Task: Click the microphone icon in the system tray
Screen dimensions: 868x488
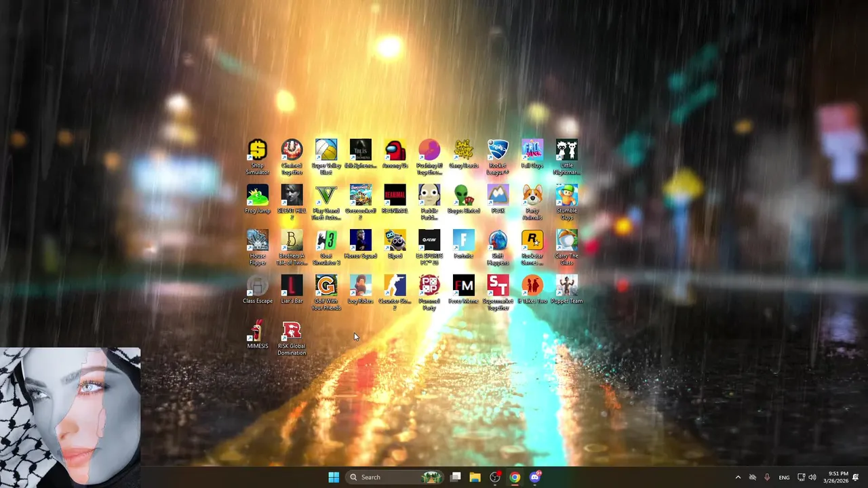Action: (x=767, y=477)
